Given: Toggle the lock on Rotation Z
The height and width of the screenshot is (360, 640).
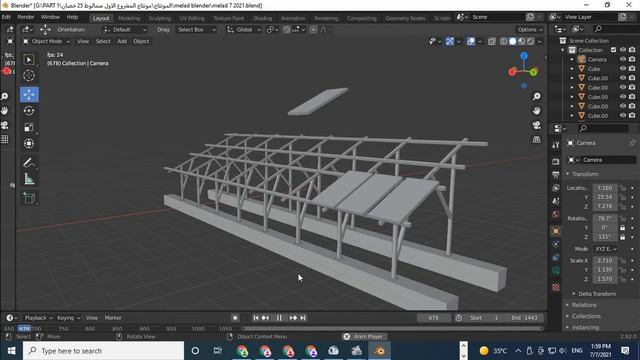Looking at the screenshot, I should (622, 237).
